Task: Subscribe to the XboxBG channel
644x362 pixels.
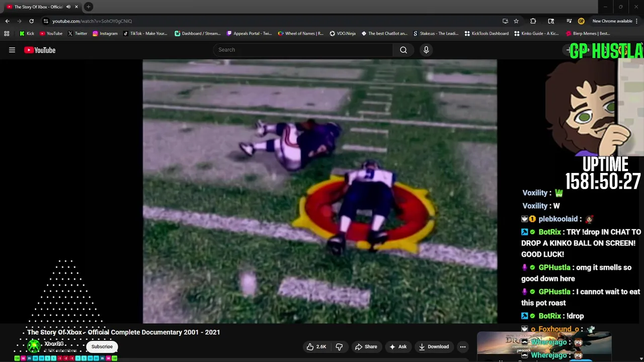Action: [102, 346]
